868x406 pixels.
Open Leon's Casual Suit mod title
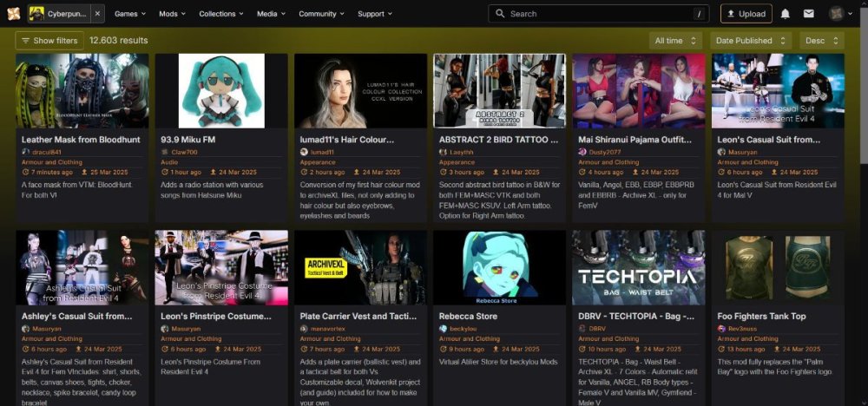click(x=769, y=140)
